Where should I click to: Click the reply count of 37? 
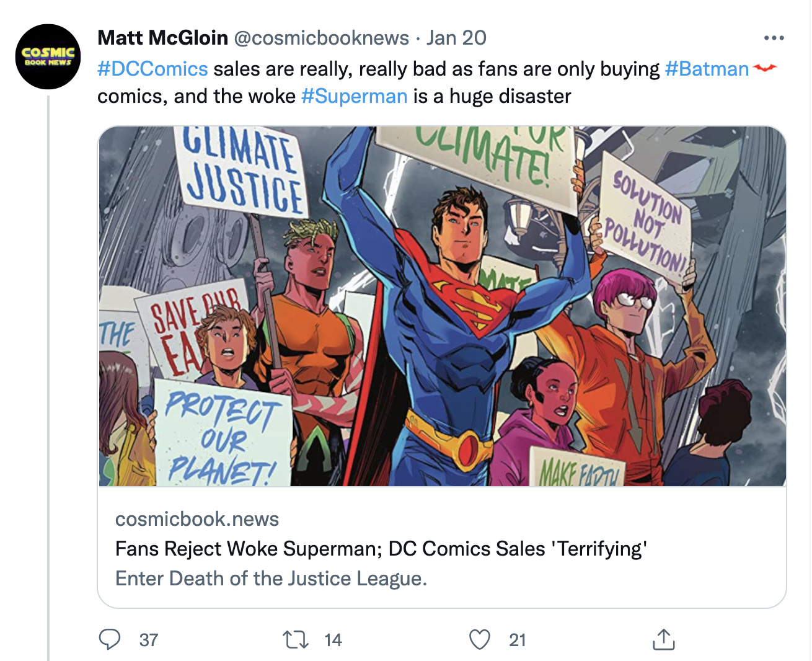pos(149,640)
